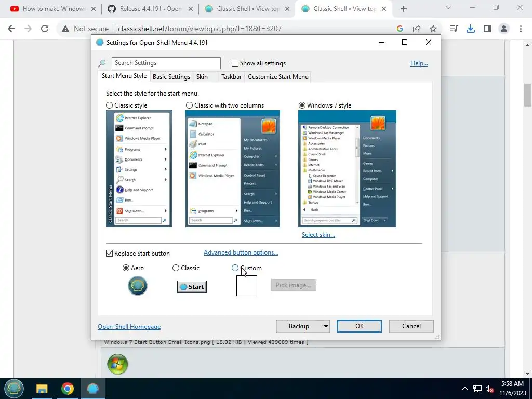Open the Select skin... link
This screenshot has height=399, width=532.
pyautogui.click(x=318, y=235)
